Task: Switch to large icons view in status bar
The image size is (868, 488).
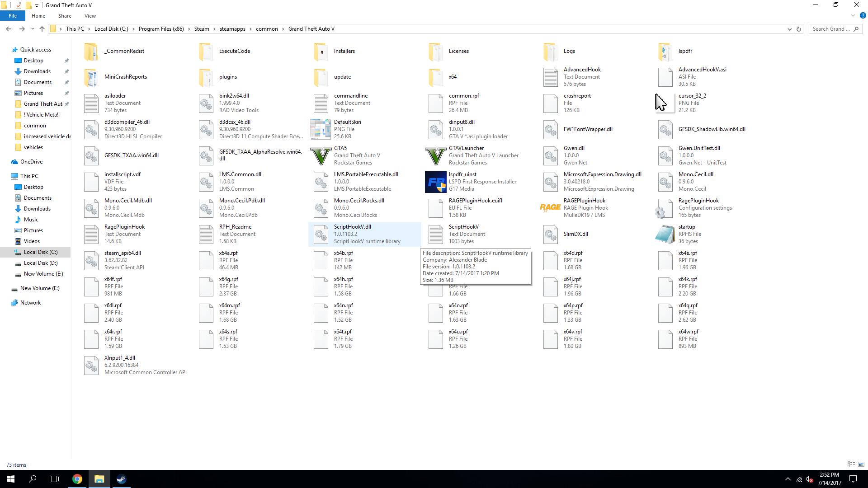Action: (861, 465)
